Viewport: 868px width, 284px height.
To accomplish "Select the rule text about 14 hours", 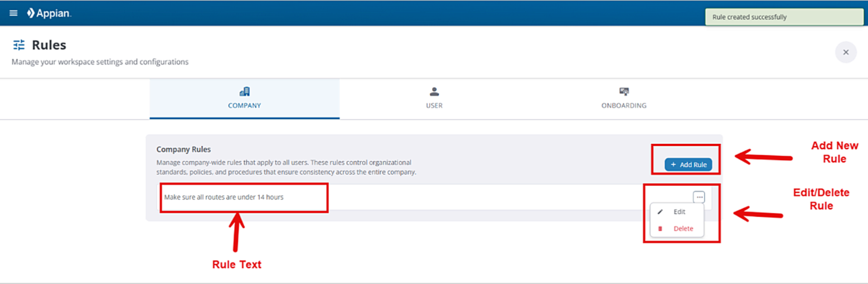I will coord(224,197).
